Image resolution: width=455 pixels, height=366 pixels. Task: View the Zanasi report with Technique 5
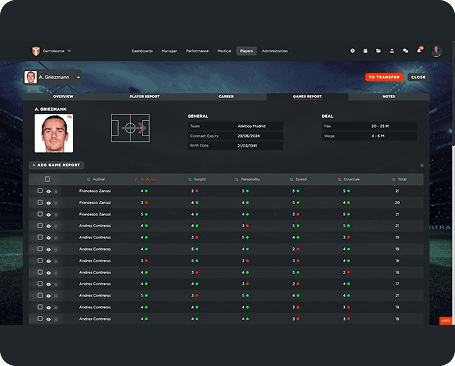[49, 215]
